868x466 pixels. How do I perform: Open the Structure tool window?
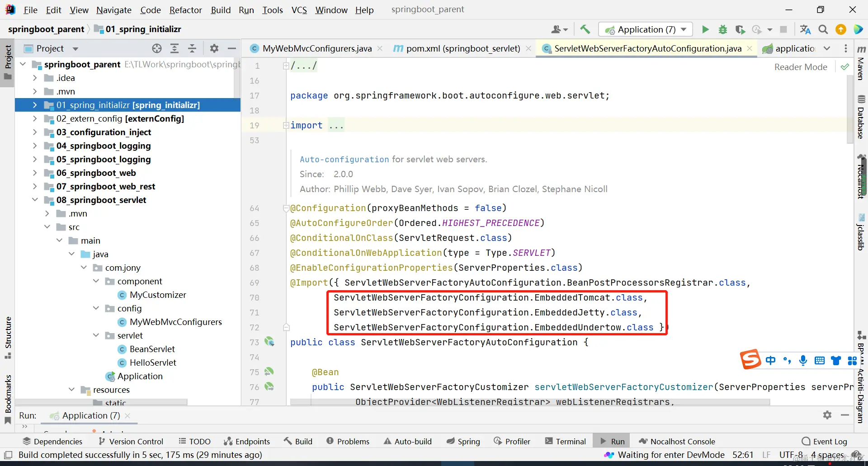coord(8,337)
